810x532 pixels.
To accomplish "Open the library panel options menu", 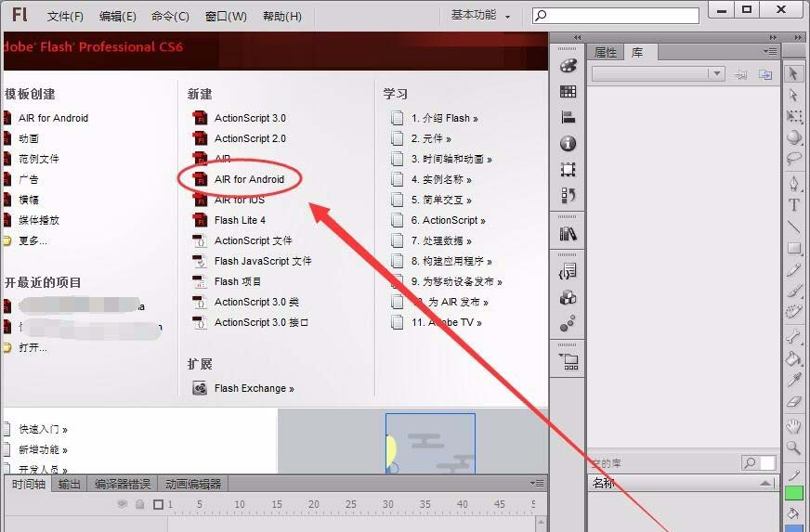I will coord(770,51).
